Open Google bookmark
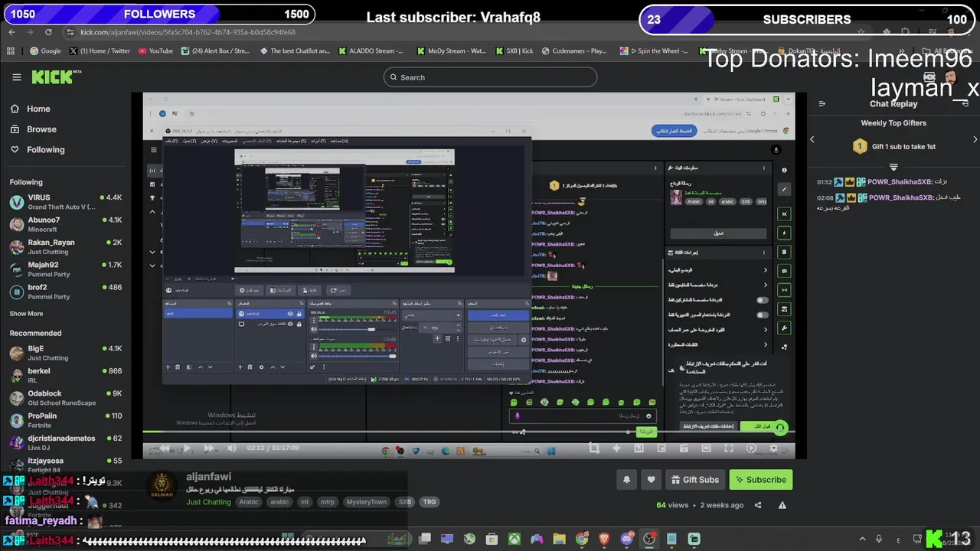This screenshot has height=551, width=980. coord(45,51)
